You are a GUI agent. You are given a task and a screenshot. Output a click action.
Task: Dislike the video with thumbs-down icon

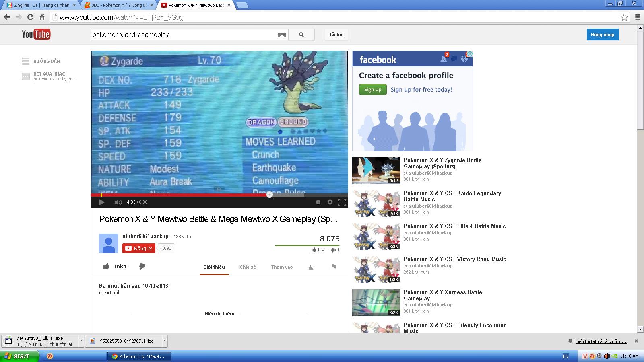click(142, 266)
